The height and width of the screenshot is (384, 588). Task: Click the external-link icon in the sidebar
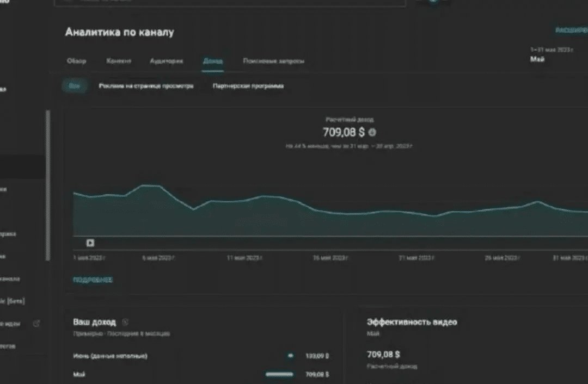point(36,324)
